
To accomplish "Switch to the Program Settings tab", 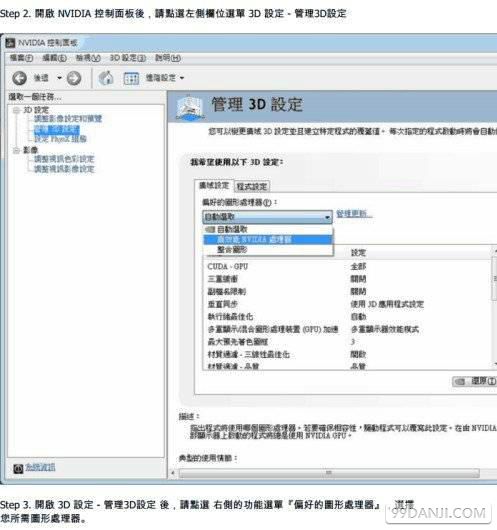I will pyautogui.click(x=252, y=186).
